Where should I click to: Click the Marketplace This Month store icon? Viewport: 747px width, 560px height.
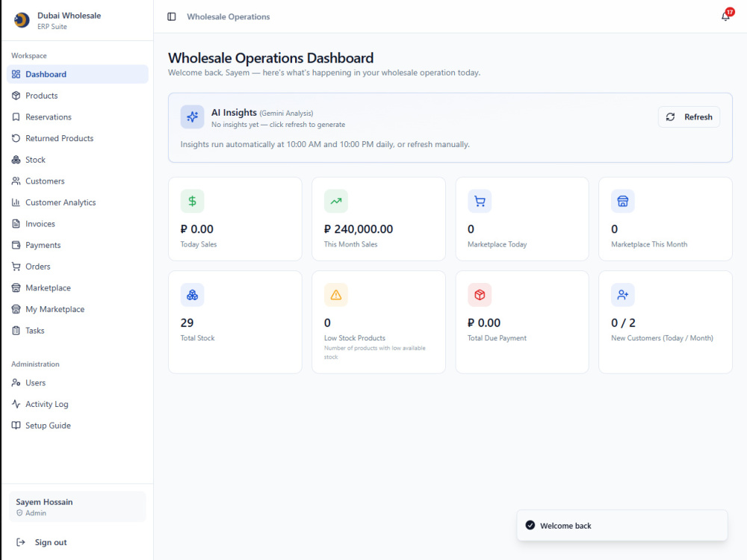623,201
